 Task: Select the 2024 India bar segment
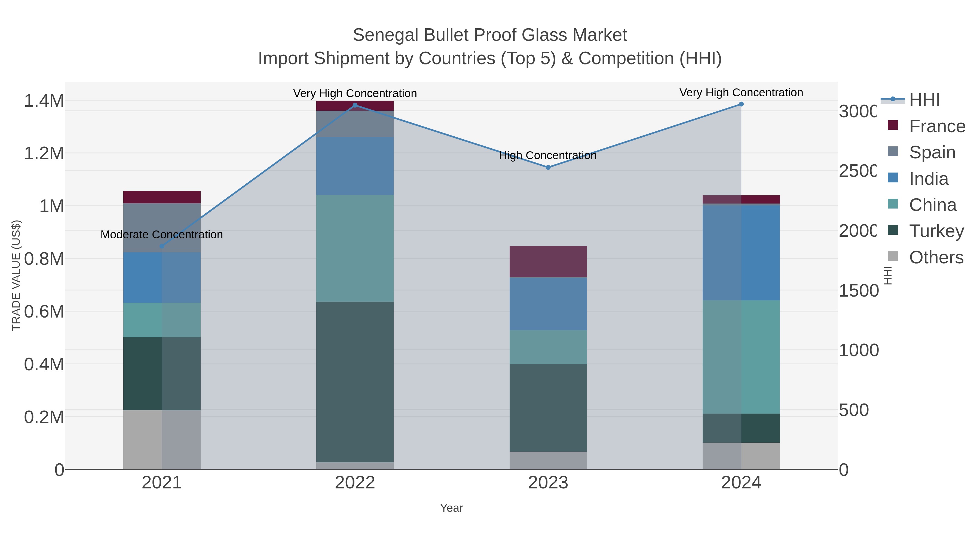(x=741, y=253)
